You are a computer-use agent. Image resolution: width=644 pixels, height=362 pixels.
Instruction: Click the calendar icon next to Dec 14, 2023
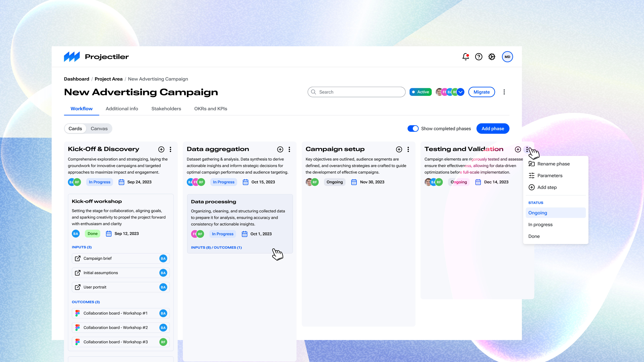[x=478, y=182]
